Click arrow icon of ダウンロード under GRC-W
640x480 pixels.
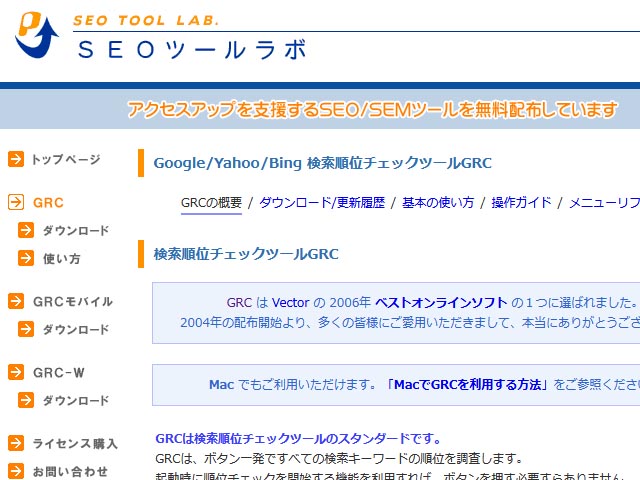tap(26, 400)
